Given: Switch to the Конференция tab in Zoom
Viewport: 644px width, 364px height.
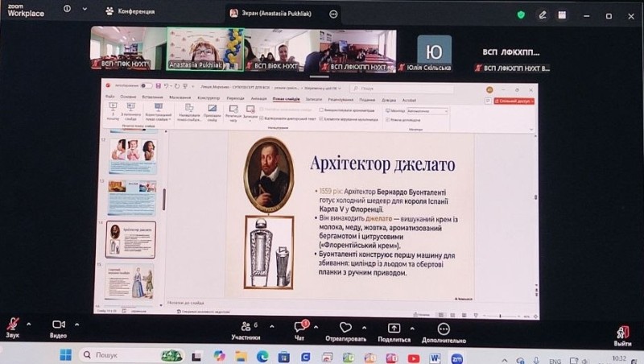Looking at the screenshot, I should [x=129, y=11].
